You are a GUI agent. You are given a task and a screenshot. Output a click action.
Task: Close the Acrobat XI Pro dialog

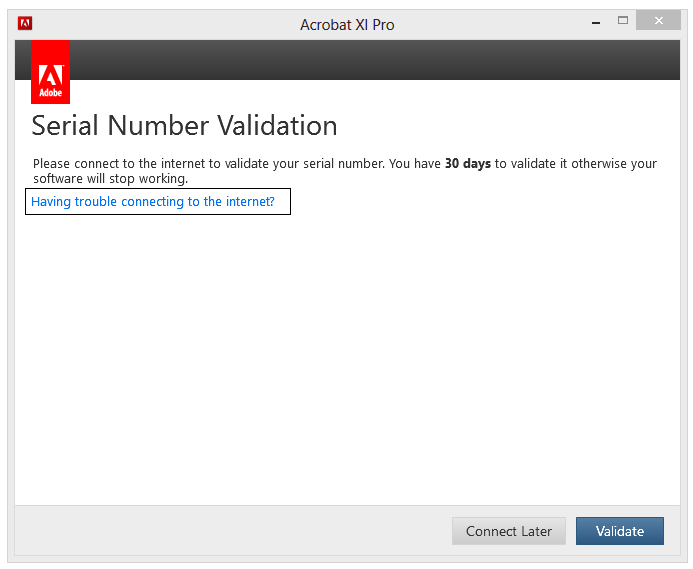659,20
